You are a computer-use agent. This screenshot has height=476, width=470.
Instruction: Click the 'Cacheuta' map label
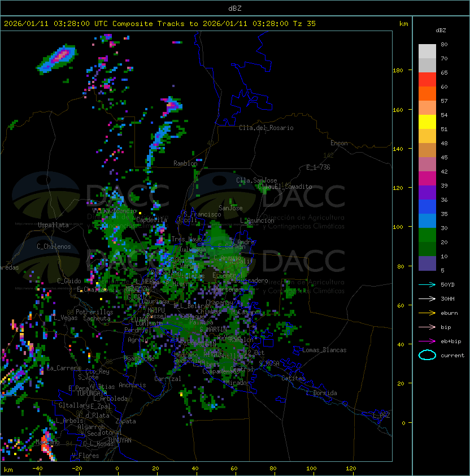97,318
